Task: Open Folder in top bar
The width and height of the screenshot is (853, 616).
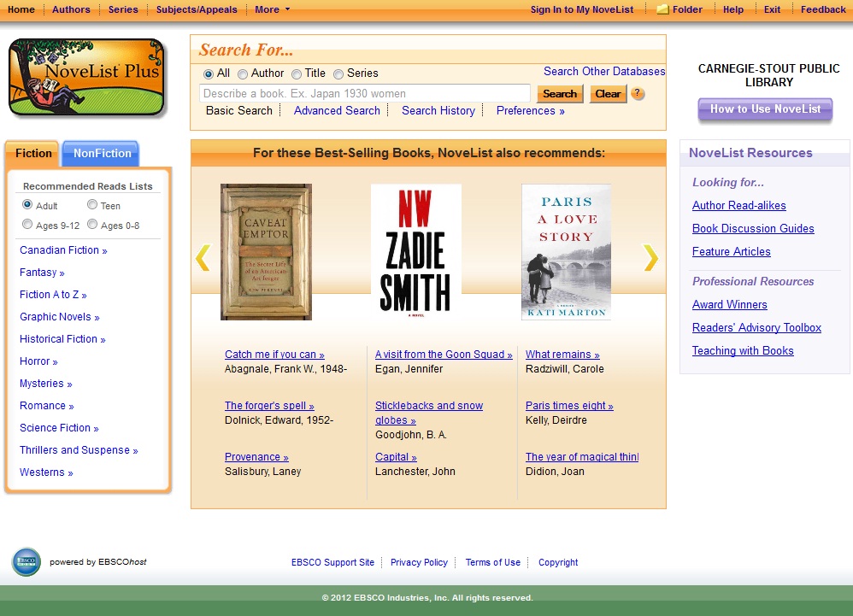Action: pyautogui.click(x=680, y=9)
